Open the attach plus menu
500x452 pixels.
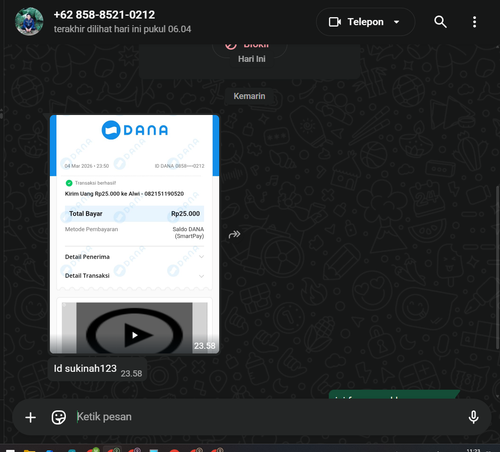coord(30,417)
